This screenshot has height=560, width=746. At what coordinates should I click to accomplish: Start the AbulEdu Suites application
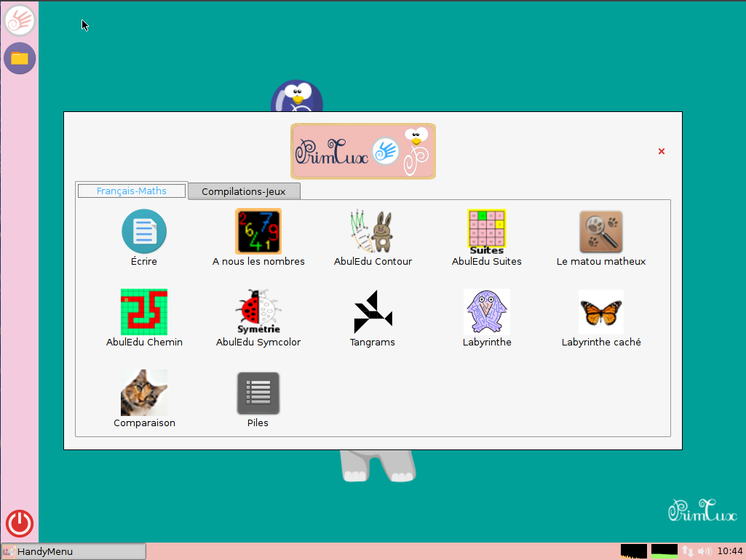pos(486,232)
